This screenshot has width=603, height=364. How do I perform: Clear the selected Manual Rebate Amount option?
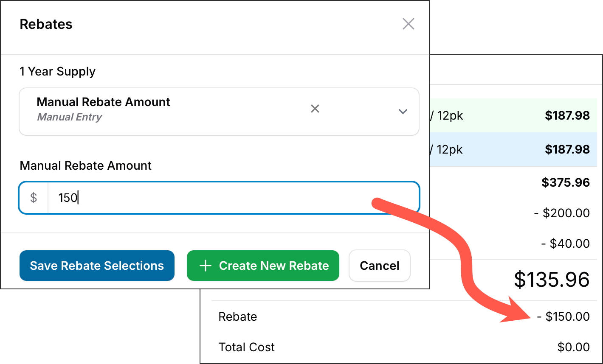coord(315,109)
